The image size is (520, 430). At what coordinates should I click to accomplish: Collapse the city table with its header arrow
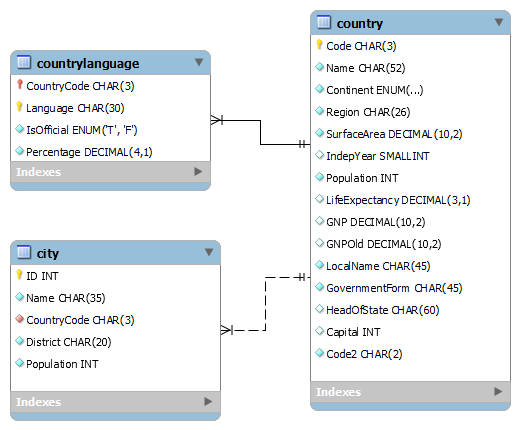tap(209, 252)
